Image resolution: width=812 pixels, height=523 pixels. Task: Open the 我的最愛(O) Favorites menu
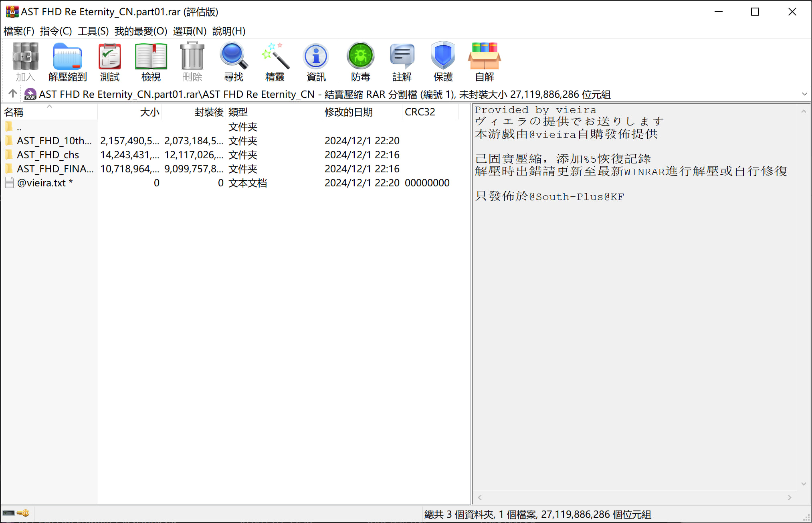(x=140, y=31)
